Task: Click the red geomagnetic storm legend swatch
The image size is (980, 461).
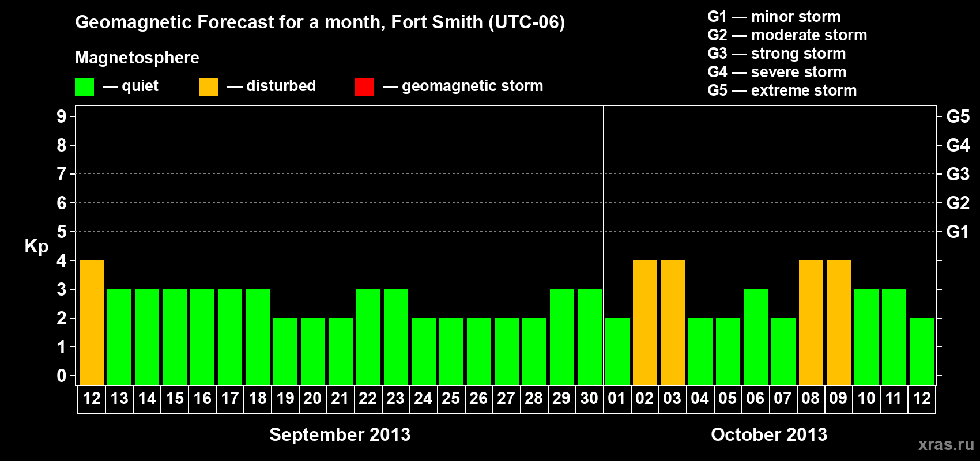Action: click(x=364, y=87)
